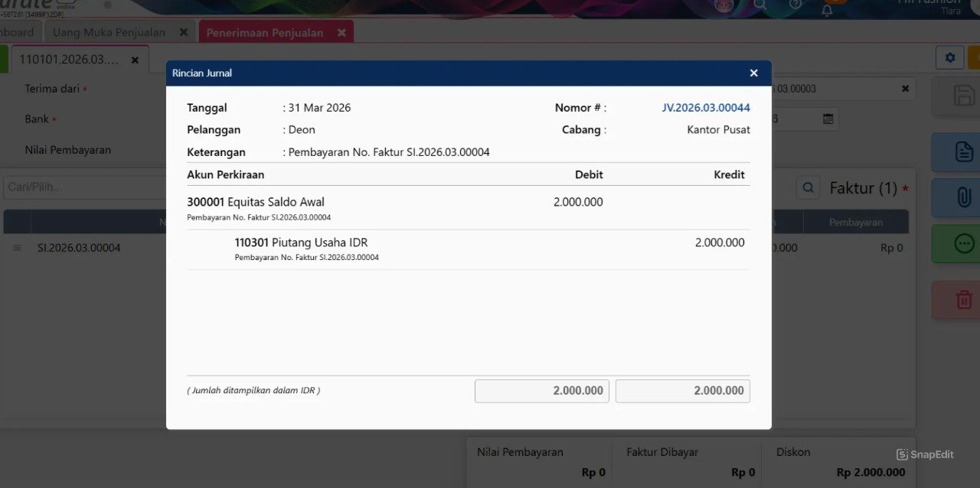
Task: Open the help question mark icon
Action: 795,5
